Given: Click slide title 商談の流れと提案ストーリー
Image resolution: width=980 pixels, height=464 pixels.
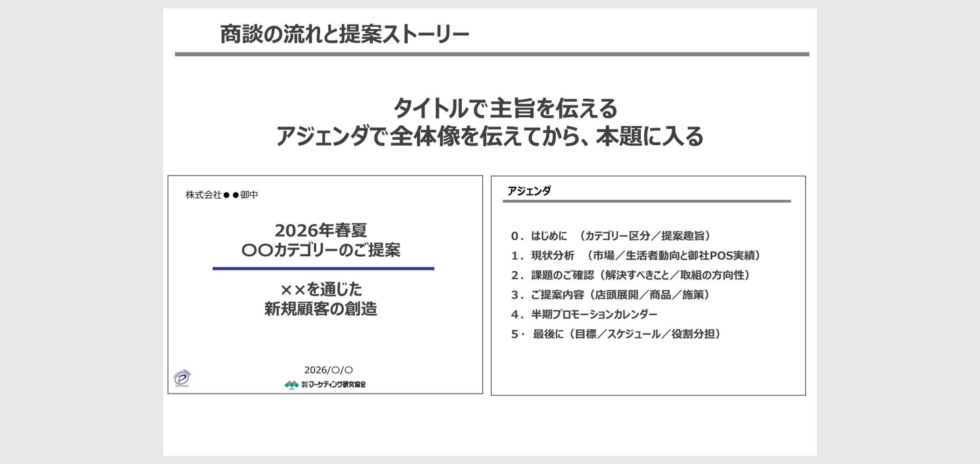Looking at the screenshot, I should tap(344, 34).
